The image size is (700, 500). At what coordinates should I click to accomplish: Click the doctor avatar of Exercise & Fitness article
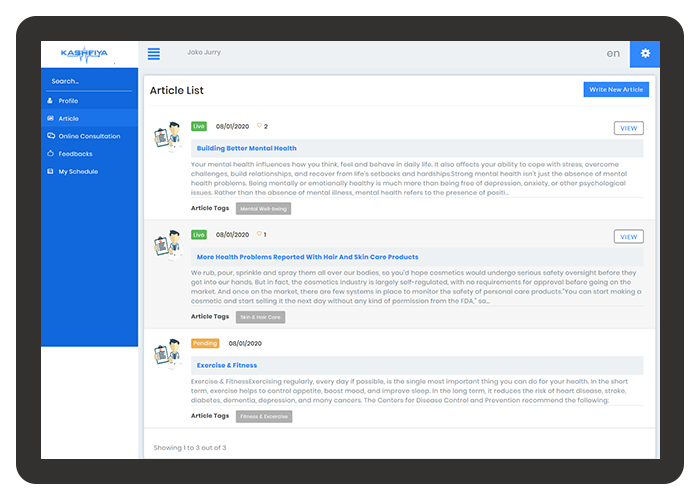tap(167, 355)
